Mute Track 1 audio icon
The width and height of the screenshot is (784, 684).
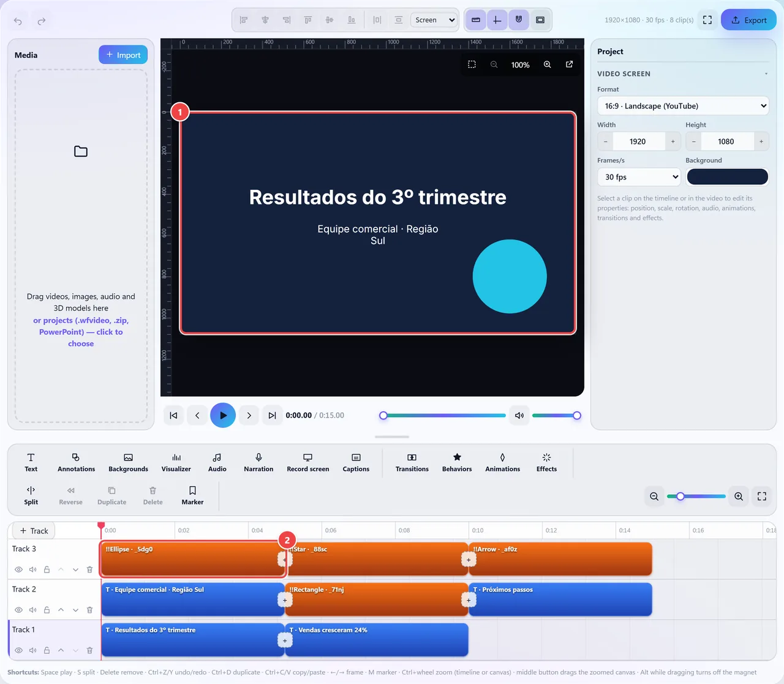(33, 650)
